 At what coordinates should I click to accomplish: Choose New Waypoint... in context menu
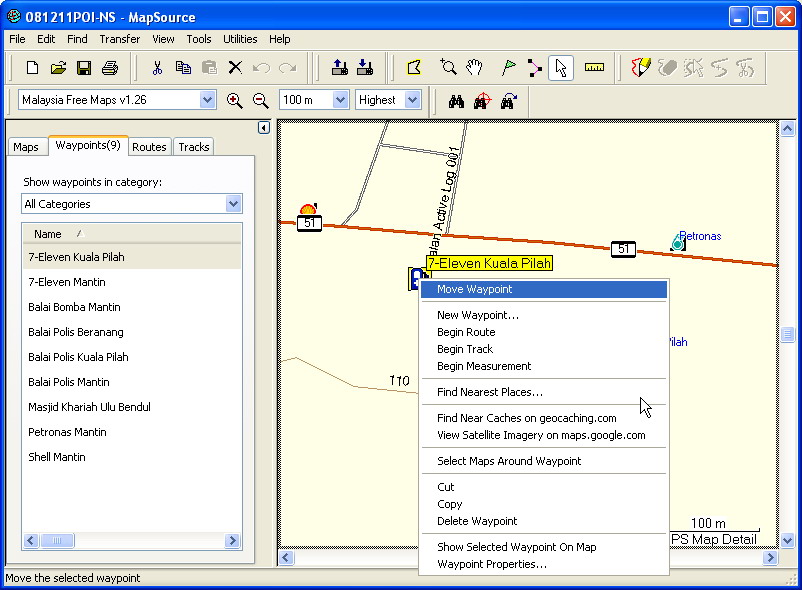pos(544,315)
